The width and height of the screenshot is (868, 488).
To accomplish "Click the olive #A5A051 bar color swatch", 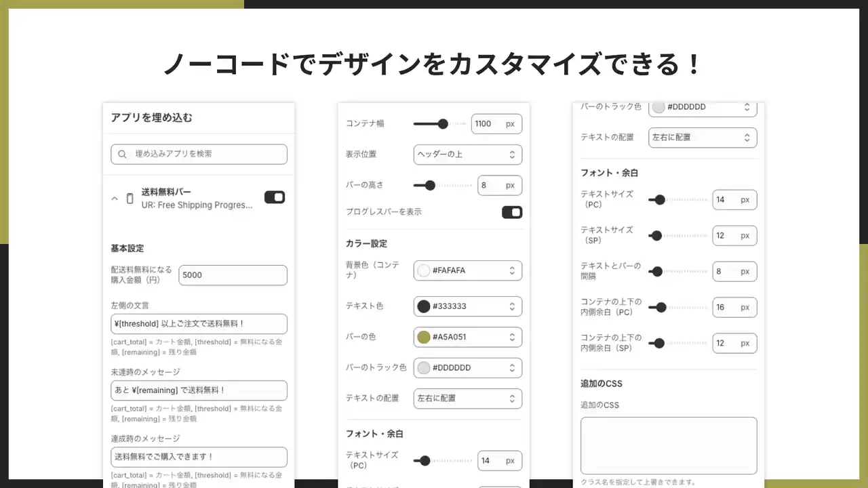I will [424, 337].
